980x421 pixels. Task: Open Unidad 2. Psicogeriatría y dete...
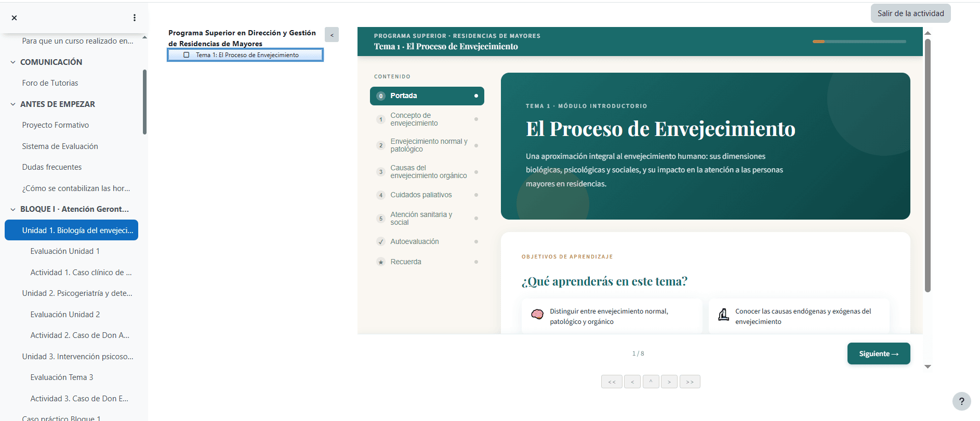point(77,293)
